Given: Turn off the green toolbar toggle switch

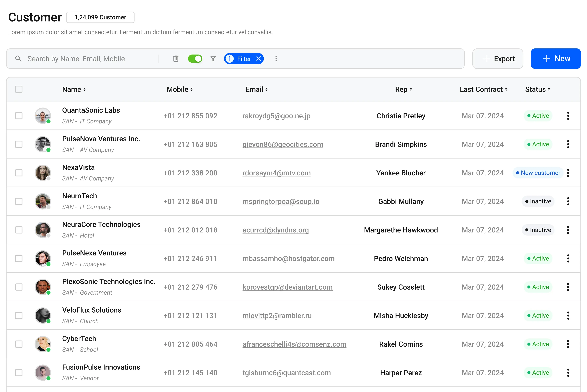Looking at the screenshot, I should tap(195, 59).
